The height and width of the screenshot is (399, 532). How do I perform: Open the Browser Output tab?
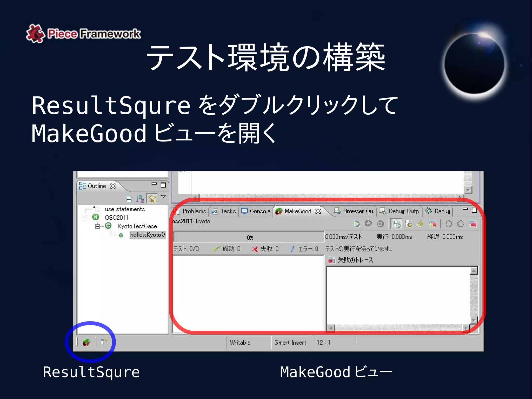[354, 211]
